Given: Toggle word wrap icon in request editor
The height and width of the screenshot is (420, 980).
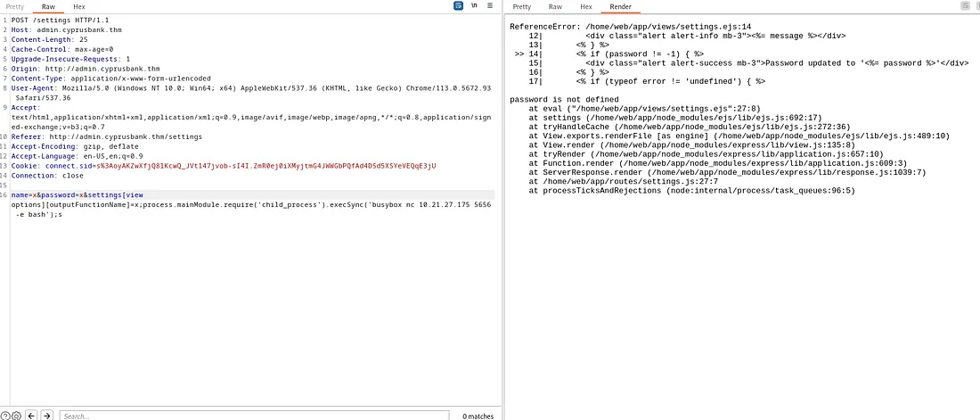Looking at the screenshot, I should [x=459, y=5].
